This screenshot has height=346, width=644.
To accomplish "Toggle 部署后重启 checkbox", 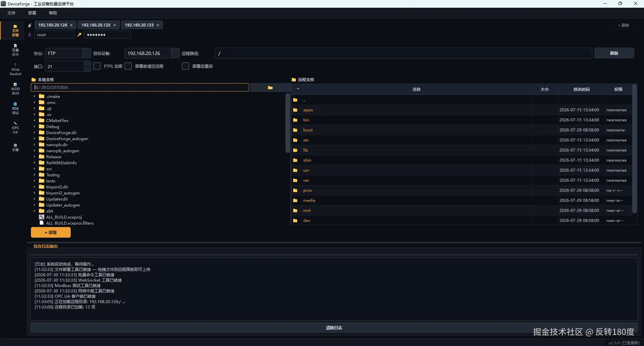I will point(185,66).
